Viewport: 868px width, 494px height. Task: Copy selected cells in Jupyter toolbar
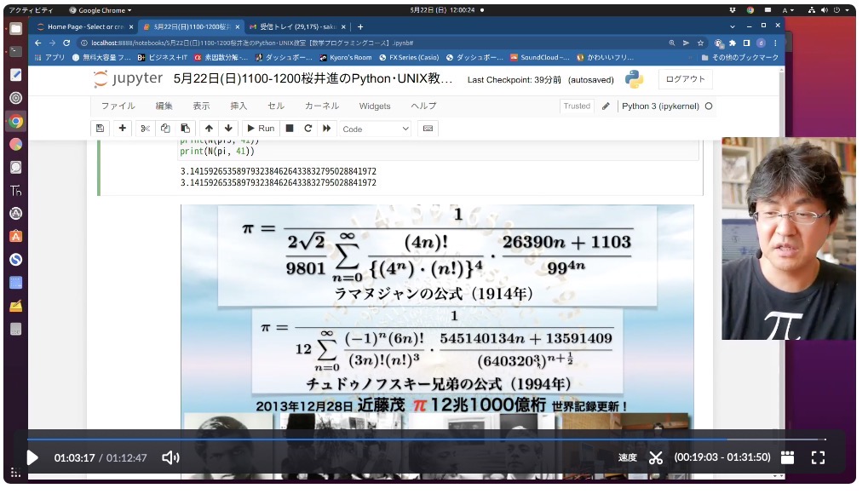click(165, 129)
